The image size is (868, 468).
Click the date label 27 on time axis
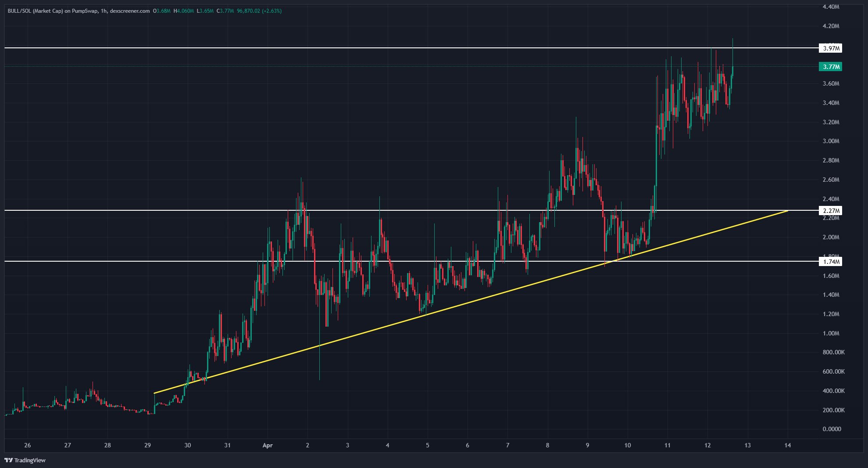click(68, 445)
